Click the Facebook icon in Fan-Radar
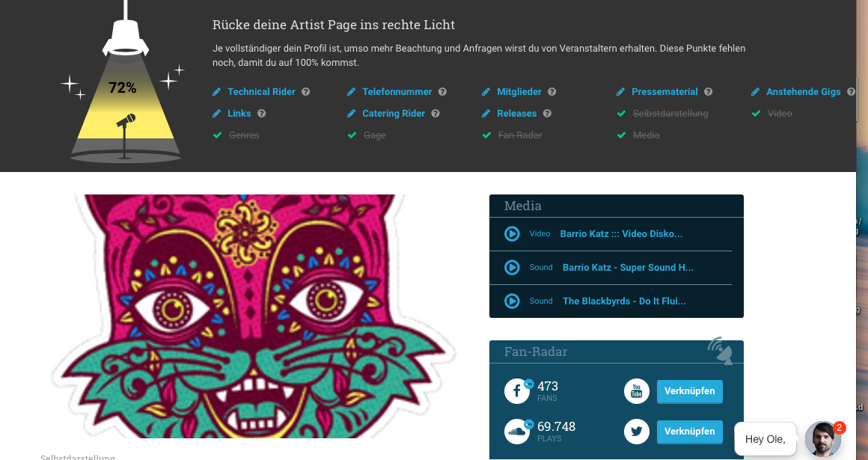 click(x=517, y=391)
